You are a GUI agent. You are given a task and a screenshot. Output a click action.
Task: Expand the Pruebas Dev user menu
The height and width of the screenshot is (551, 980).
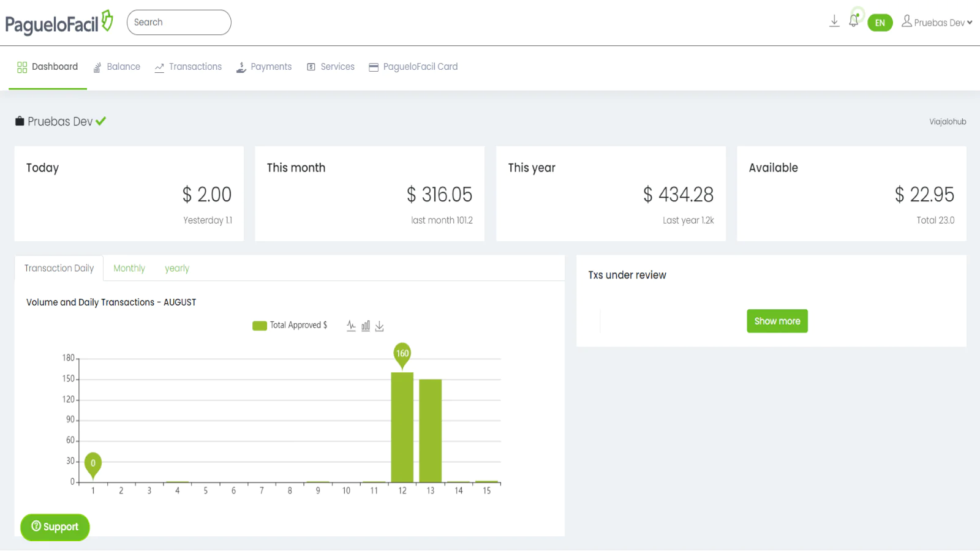[937, 23]
